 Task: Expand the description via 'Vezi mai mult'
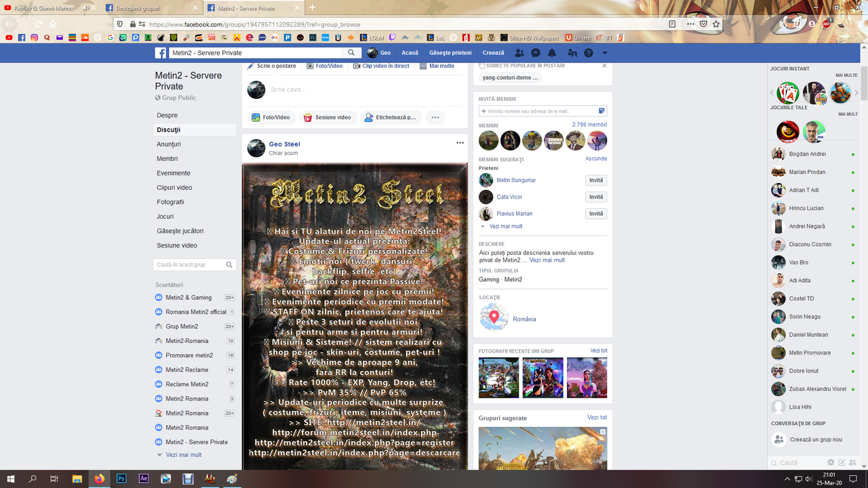pyautogui.click(x=547, y=260)
